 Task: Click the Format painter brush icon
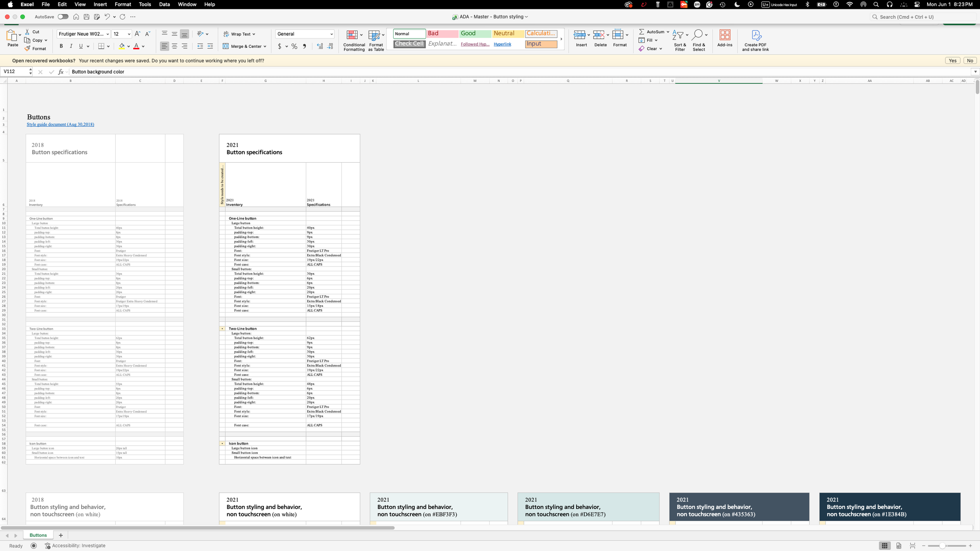[x=27, y=49]
